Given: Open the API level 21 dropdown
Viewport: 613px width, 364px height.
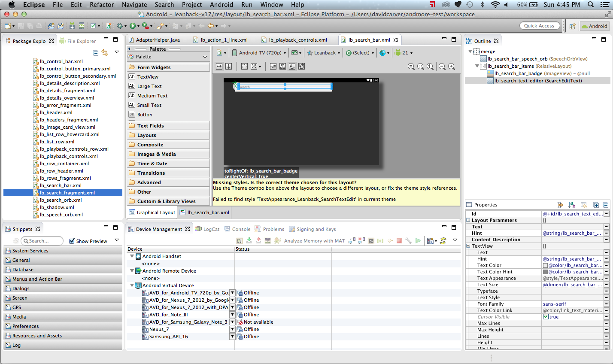Looking at the screenshot, I should pyautogui.click(x=404, y=53).
